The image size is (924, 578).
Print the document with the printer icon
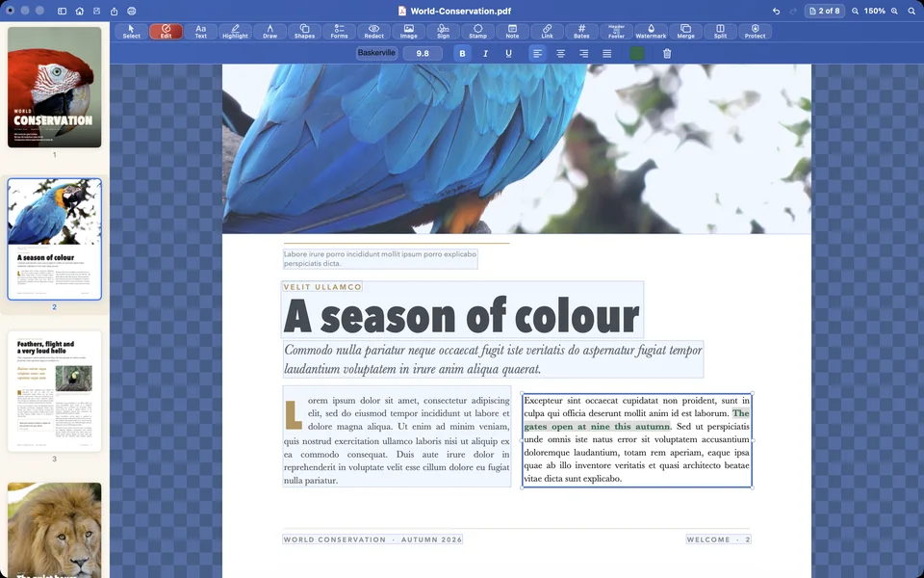pos(132,12)
